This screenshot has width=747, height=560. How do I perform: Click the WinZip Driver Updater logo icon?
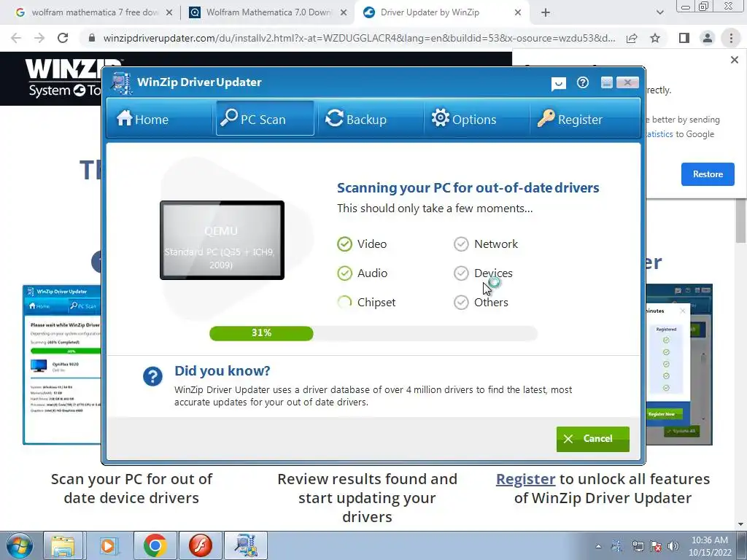click(122, 83)
